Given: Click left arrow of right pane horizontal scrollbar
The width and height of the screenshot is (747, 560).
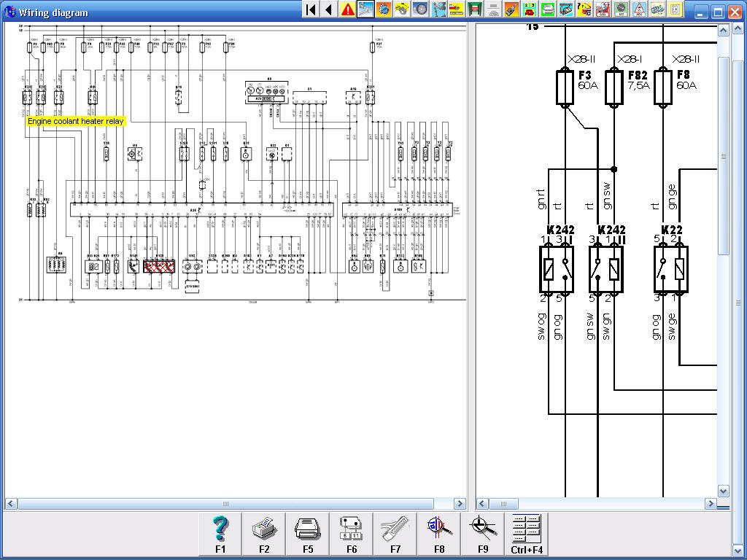Looking at the screenshot, I should click(x=482, y=504).
